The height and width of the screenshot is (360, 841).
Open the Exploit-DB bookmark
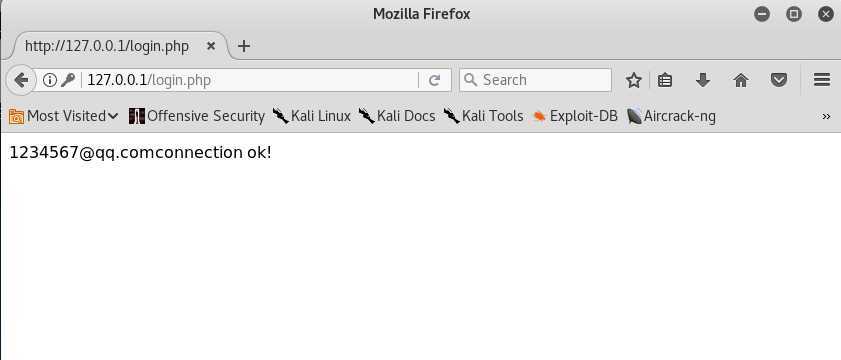pos(575,116)
